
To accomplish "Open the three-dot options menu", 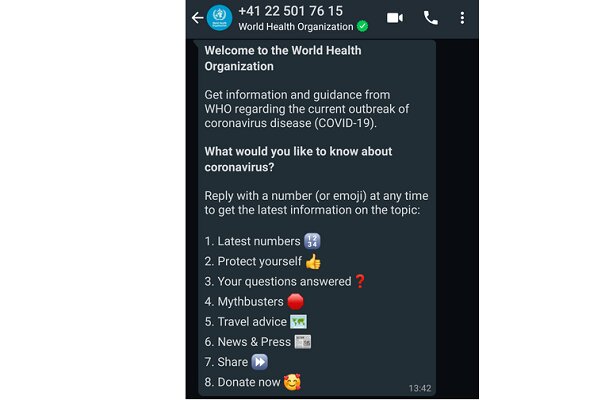I will (462, 18).
